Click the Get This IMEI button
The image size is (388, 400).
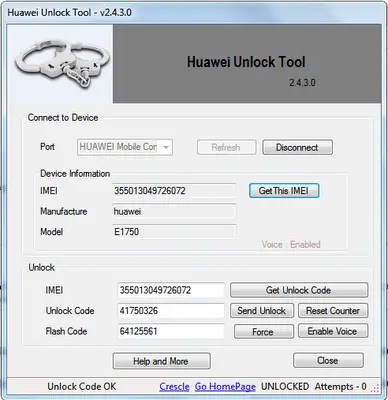click(284, 191)
